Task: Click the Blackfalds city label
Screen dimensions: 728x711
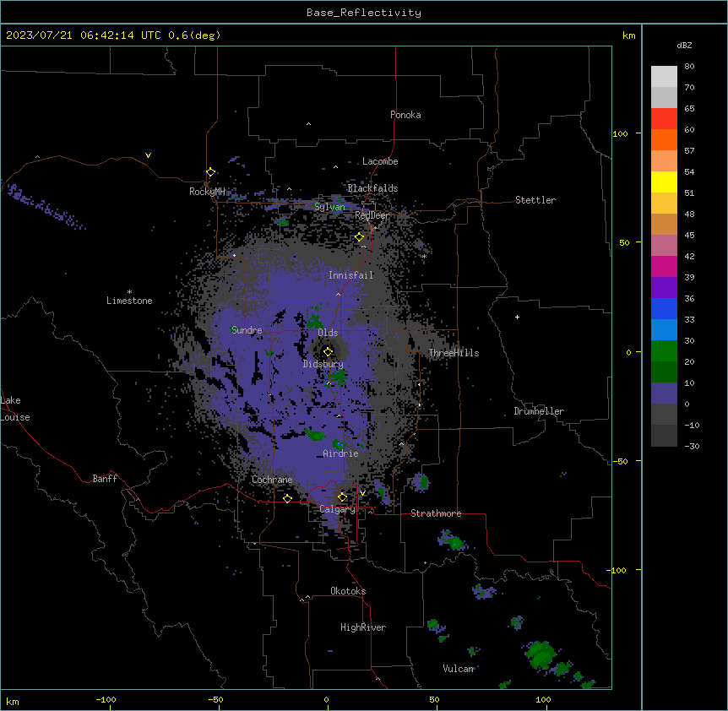Action: pos(372,188)
